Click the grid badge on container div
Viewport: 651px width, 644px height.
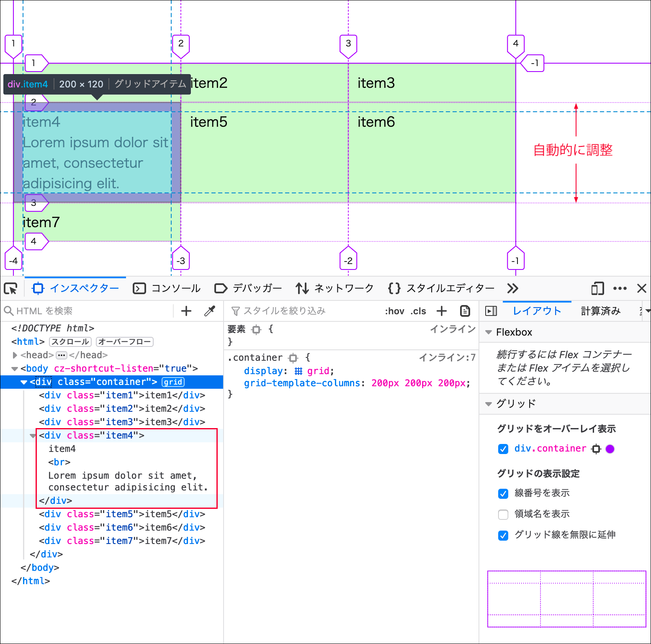173,382
